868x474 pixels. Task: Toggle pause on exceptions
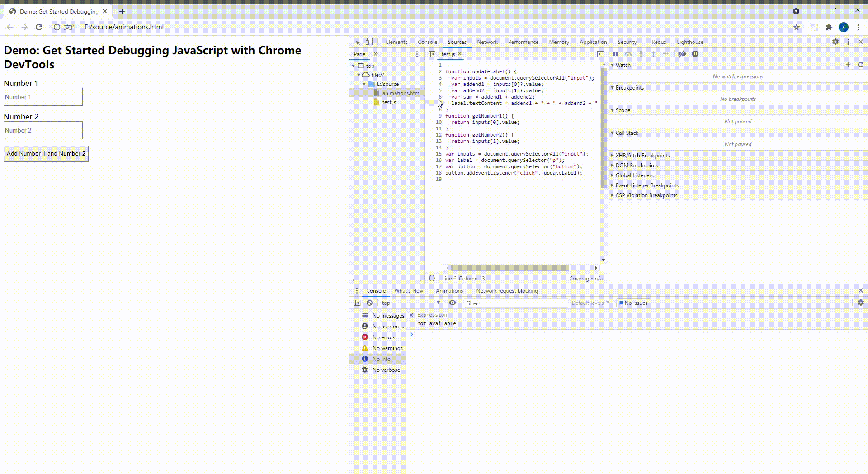pos(695,54)
